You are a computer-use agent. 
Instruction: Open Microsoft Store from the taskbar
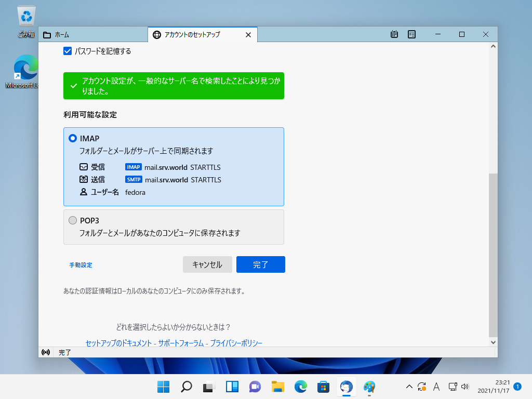click(323, 387)
